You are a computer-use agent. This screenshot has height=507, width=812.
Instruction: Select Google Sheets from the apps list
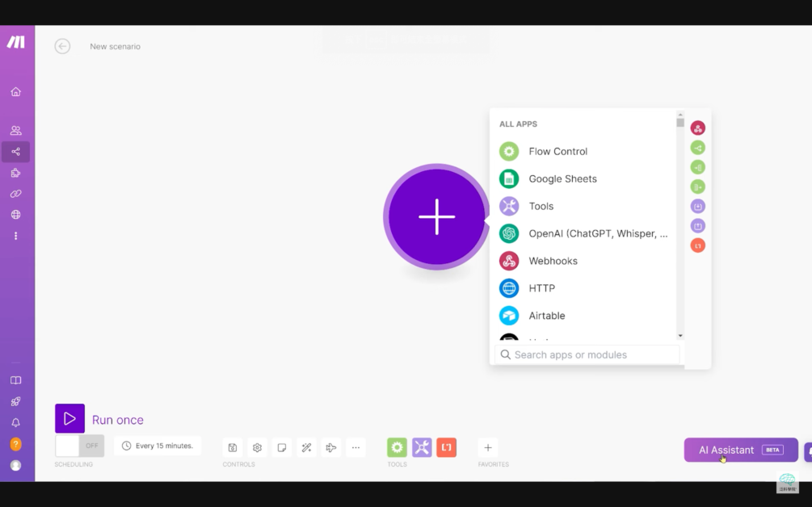coord(562,178)
